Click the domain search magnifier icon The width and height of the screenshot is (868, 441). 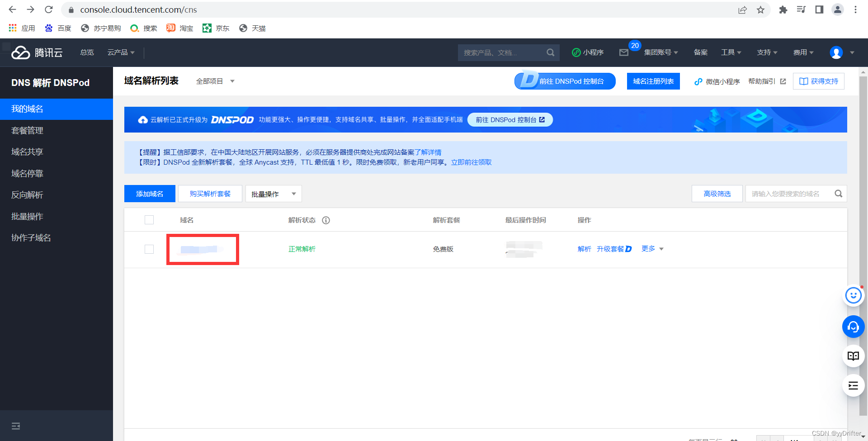(838, 194)
